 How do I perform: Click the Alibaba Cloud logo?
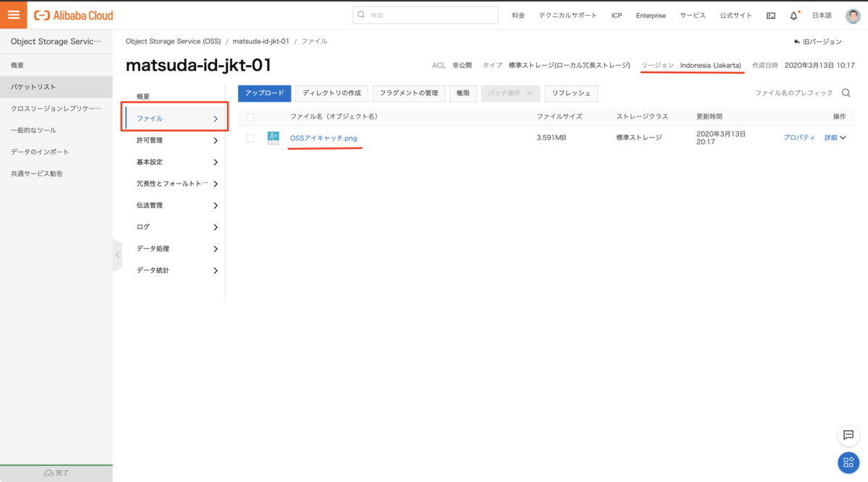click(x=74, y=15)
